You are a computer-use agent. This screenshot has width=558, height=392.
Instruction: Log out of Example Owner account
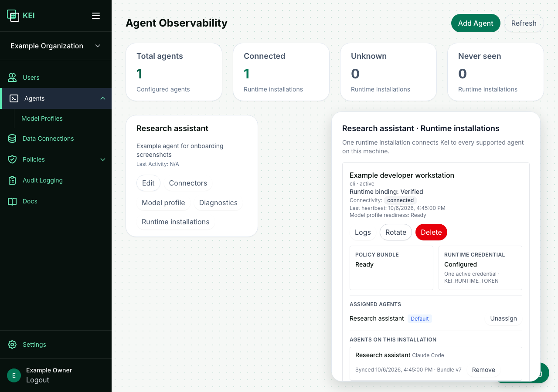coord(37,380)
